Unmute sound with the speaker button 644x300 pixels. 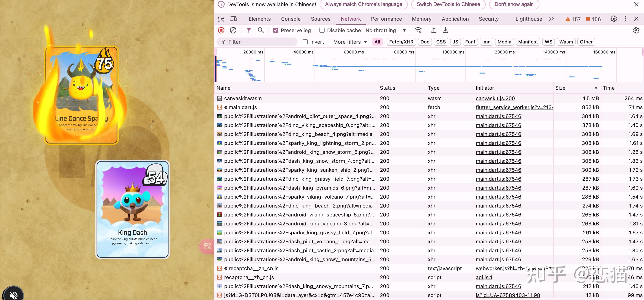pyautogui.click(x=13, y=295)
